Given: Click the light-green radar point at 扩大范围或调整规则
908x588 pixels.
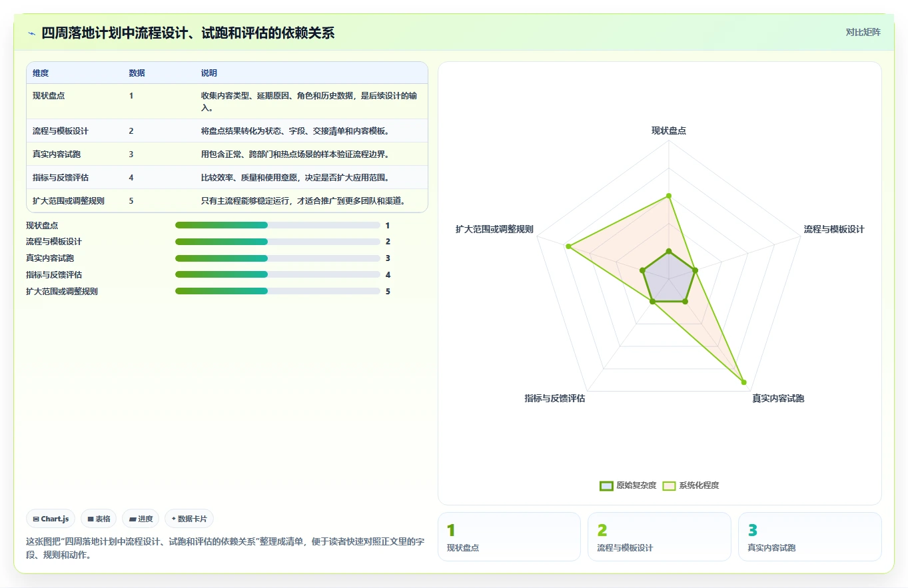Looking at the screenshot, I should coord(568,246).
